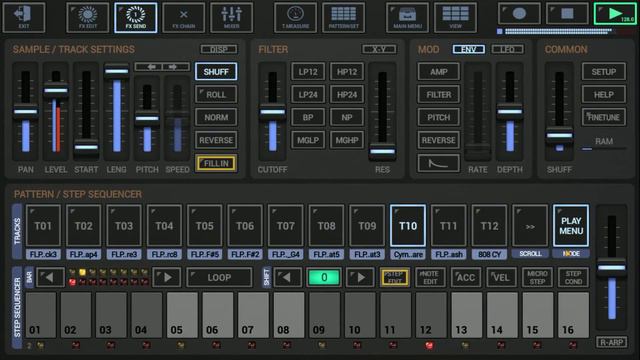Select the HP24 filter type
Screen dimensions: 640x360
tap(347, 95)
